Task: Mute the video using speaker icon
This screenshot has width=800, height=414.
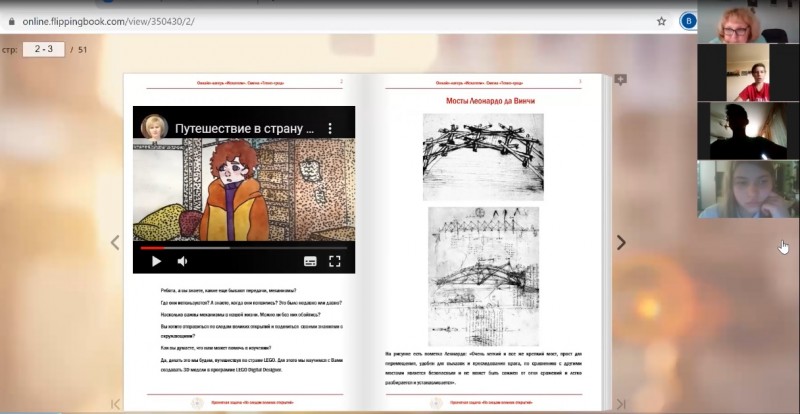Action: pyautogui.click(x=182, y=261)
